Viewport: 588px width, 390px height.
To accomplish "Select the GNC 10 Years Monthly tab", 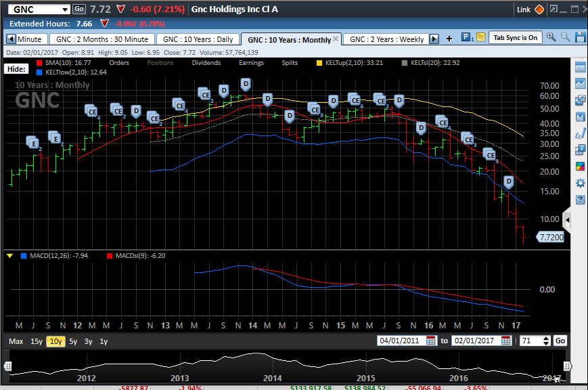I will point(289,39).
